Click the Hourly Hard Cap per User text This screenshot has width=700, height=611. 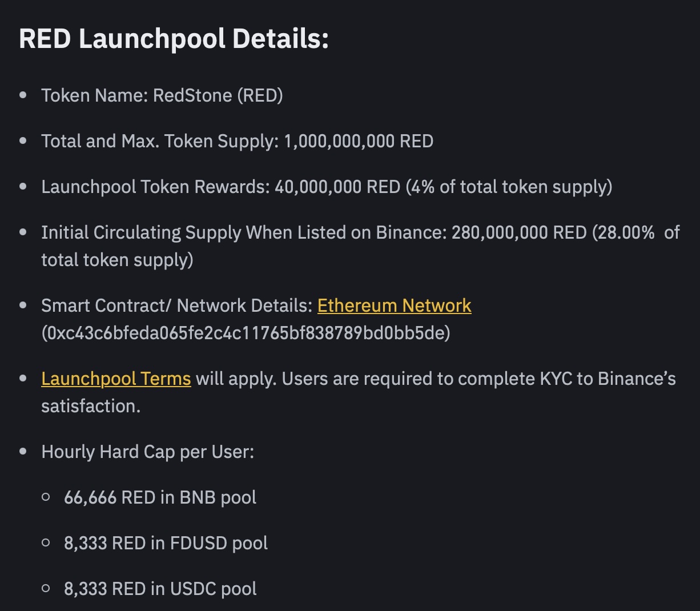tap(147, 452)
